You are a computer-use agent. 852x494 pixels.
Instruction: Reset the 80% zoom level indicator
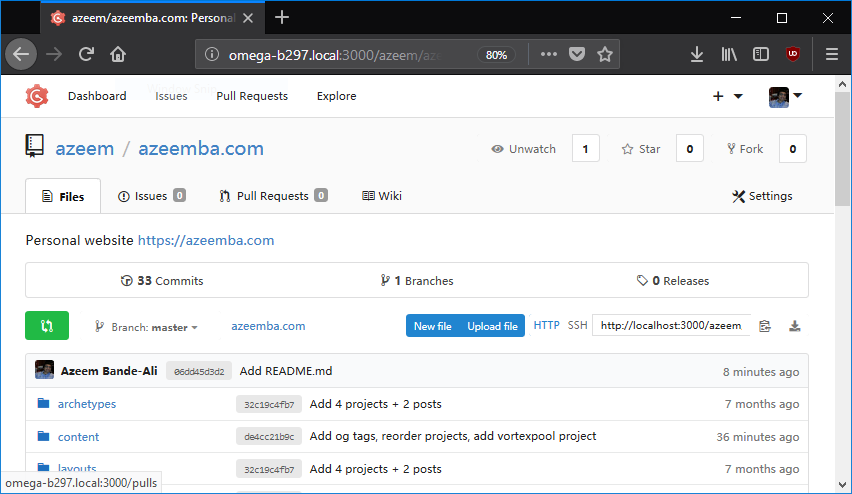tap(496, 55)
